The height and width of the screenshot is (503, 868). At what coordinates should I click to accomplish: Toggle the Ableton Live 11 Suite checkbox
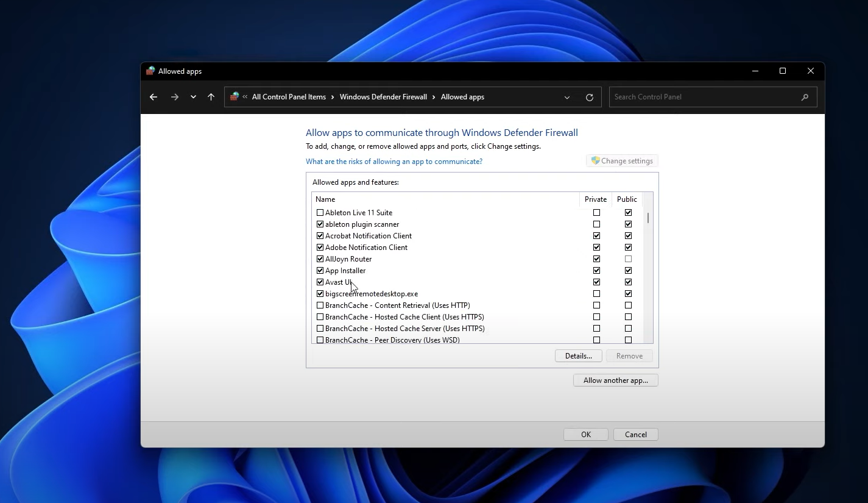point(320,213)
